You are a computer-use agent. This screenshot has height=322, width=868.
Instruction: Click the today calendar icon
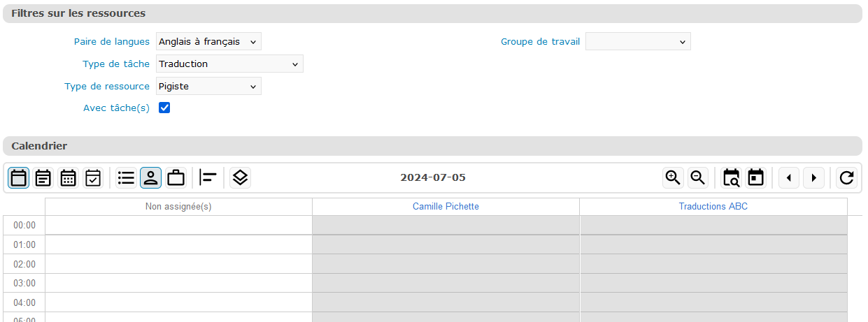tap(755, 178)
